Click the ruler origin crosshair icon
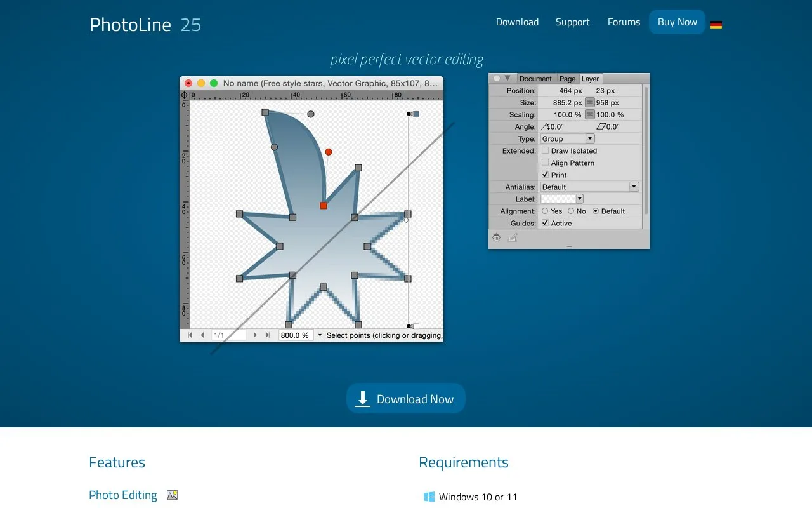812x508 pixels. pyautogui.click(x=184, y=95)
